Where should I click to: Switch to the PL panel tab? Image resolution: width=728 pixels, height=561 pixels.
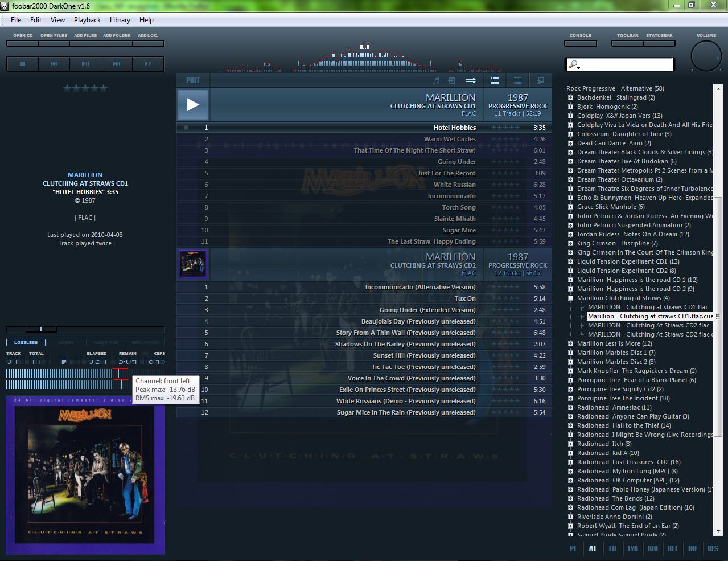pos(573,548)
